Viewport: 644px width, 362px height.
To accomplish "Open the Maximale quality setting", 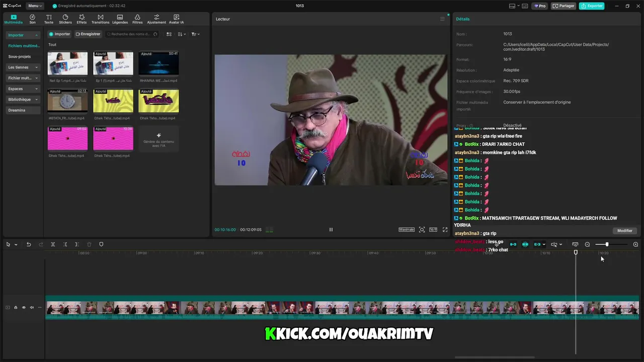I will (x=407, y=230).
